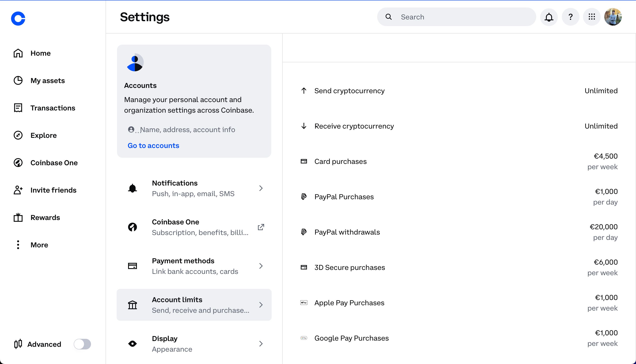
Task: Open Invite friends menu item
Action: pos(53,190)
